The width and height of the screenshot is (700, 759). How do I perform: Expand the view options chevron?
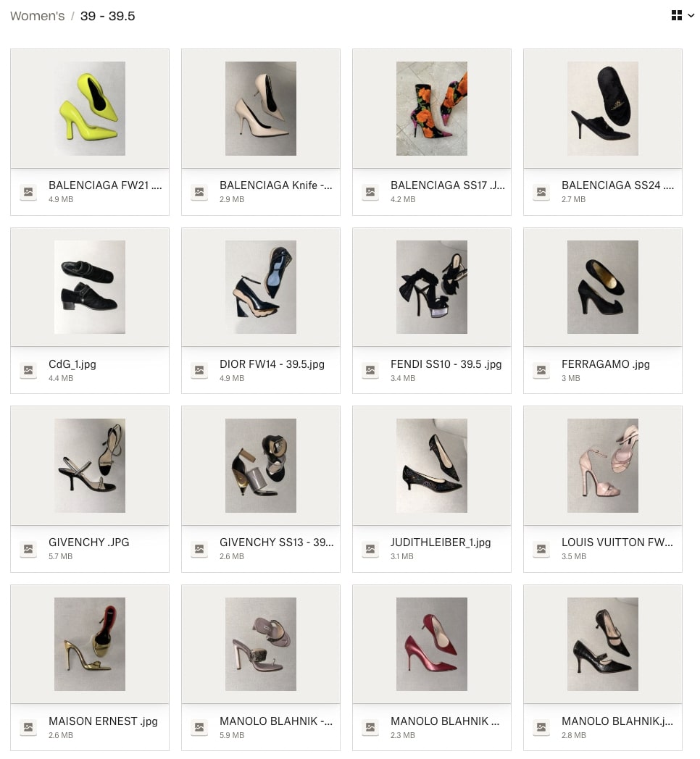(691, 15)
